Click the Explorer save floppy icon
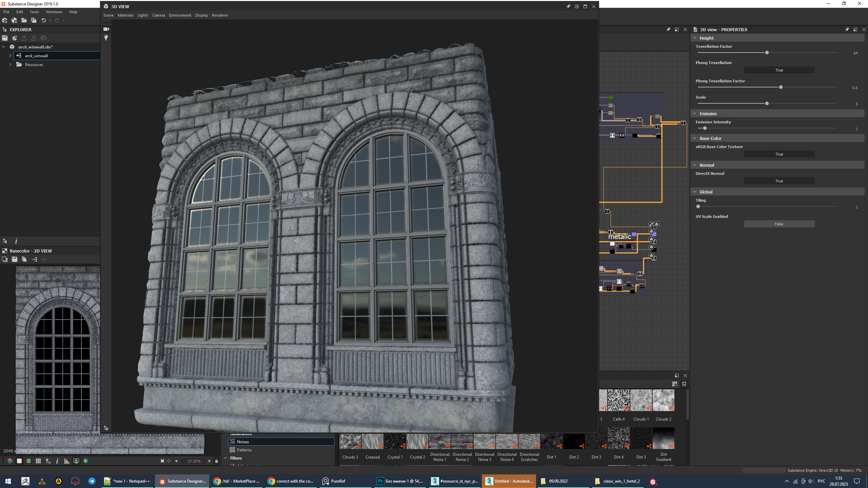 [5, 38]
